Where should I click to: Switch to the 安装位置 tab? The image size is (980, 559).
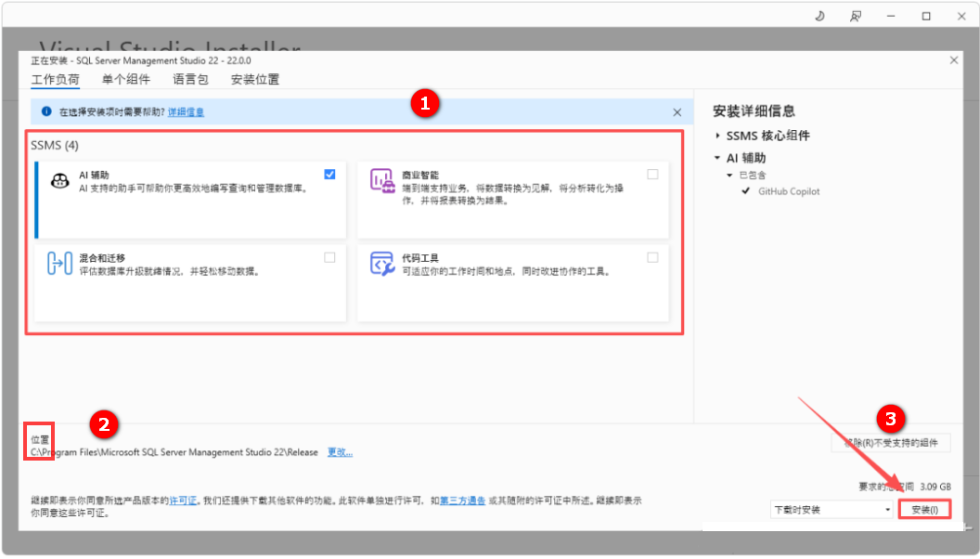(x=255, y=80)
